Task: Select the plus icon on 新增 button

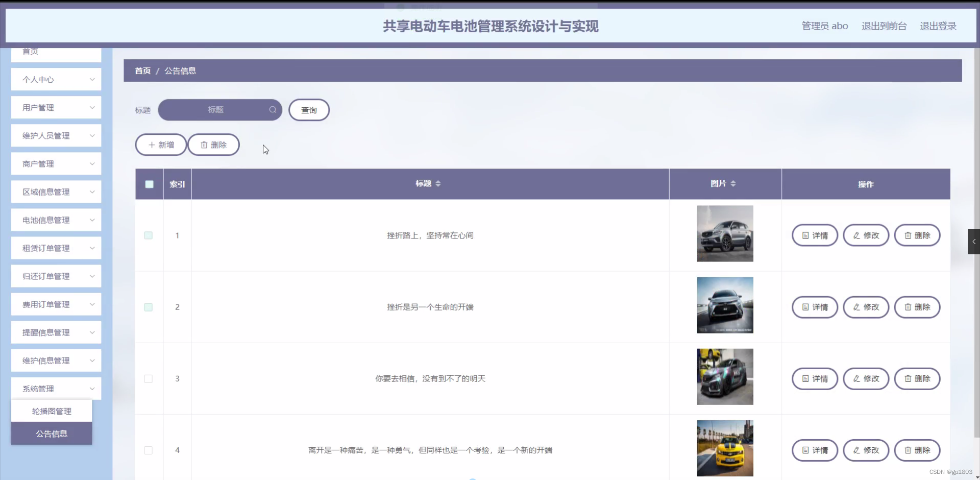Action: coord(152,145)
